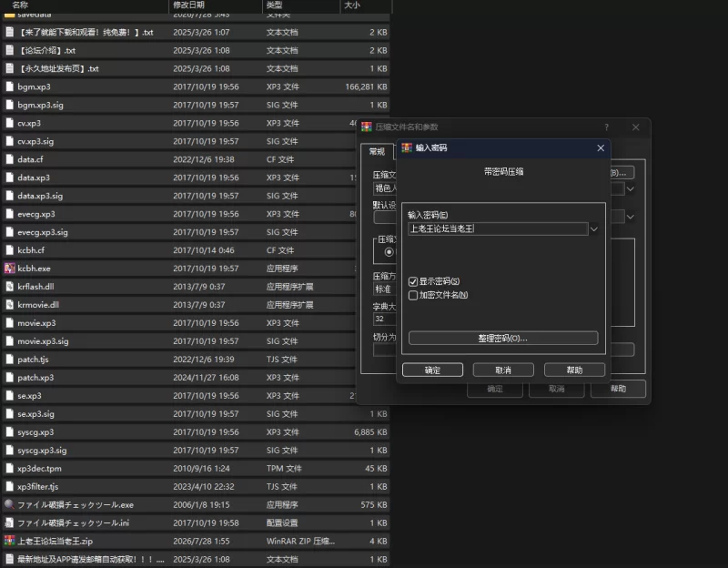Viewport: 728px width, 568px height.
Task: Click the xp3dec.tpm file icon
Action: pyautogui.click(x=9, y=468)
